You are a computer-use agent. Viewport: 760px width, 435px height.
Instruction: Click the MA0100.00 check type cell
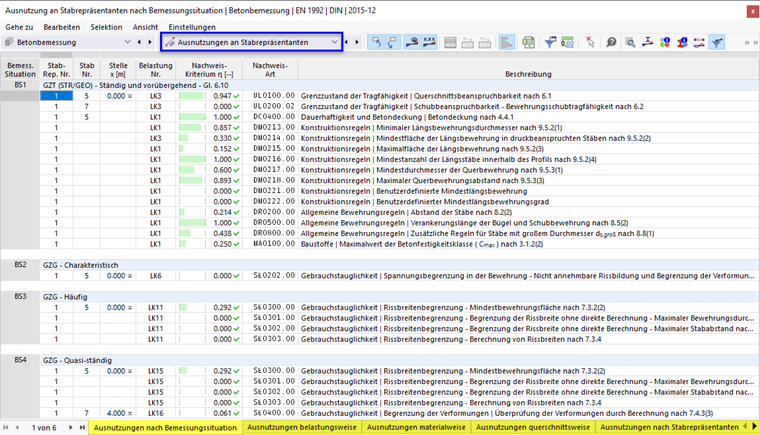pyautogui.click(x=270, y=244)
